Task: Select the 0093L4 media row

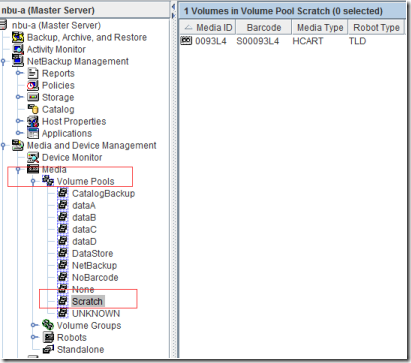Action: [x=292, y=41]
